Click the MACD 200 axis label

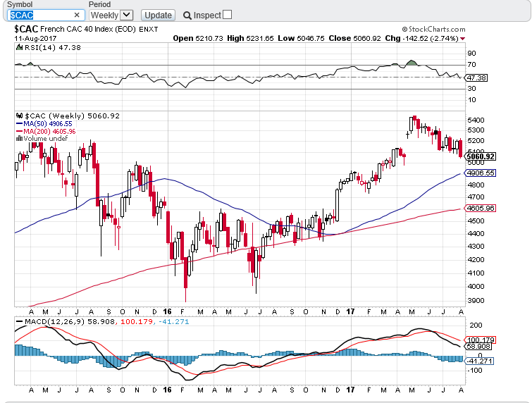476,325
